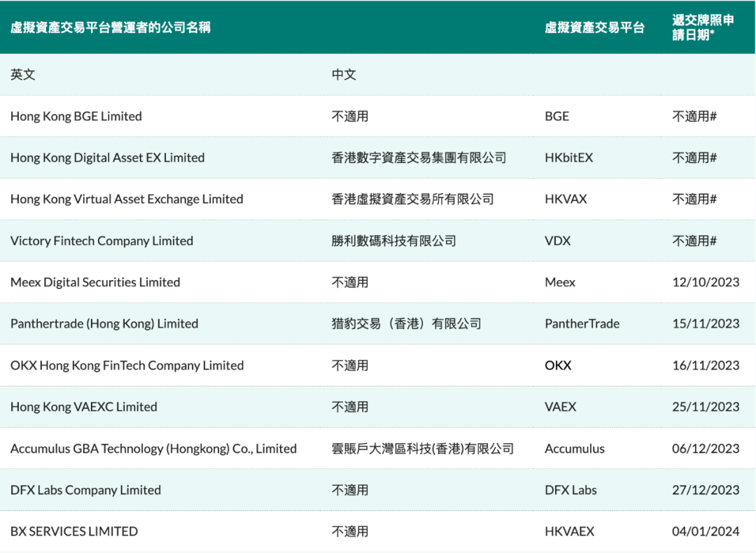Image resolution: width=756 pixels, height=553 pixels.
Task: Click 香港數字資產交易集團有限公司 cell
Action: (x=419, y=157)
